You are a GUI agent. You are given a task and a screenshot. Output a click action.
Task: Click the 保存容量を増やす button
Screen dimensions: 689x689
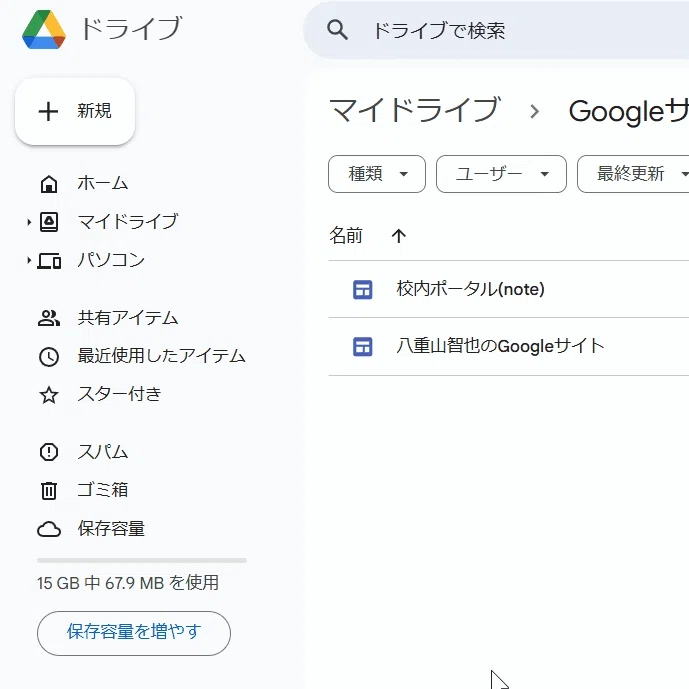tap(134, 633)
